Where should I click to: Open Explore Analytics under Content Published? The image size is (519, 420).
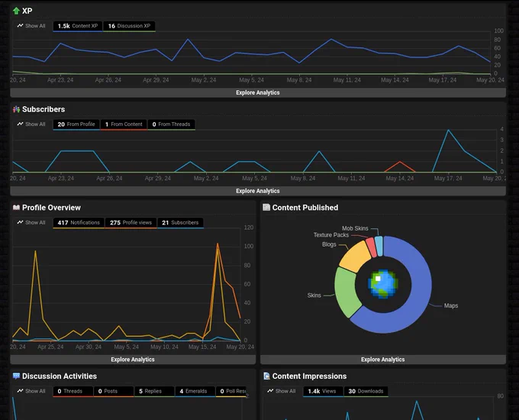(x=383, y=360)
